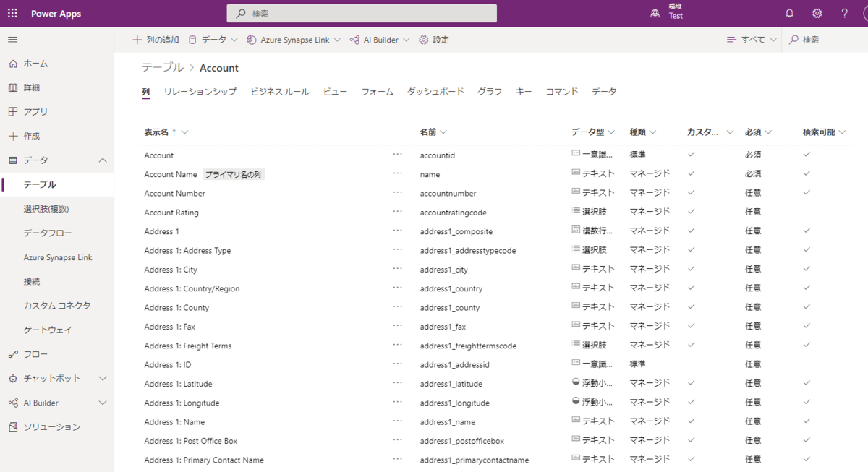Click テーブル breadcrumb link
The image size is (868, 472).
[x=163, y=67]
